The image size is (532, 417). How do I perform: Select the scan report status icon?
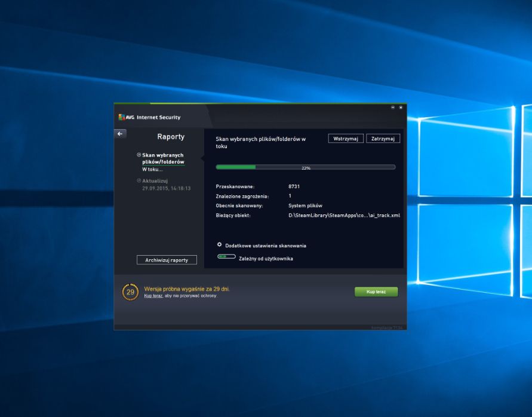coord(139,155)
